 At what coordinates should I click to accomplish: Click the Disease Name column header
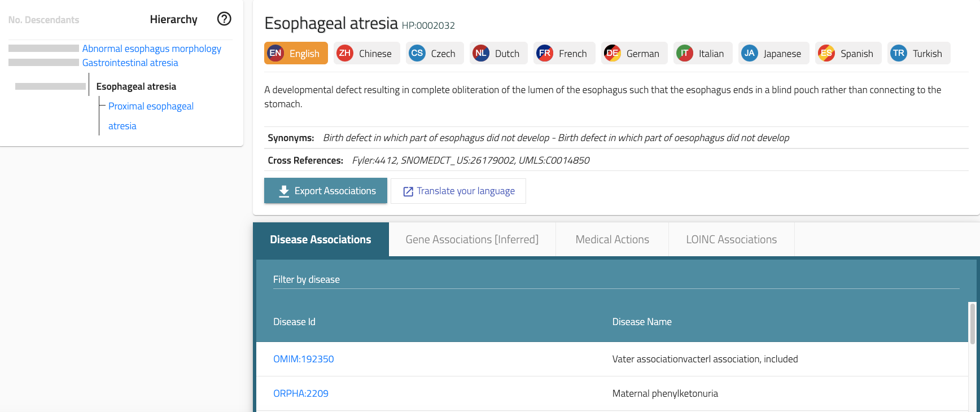[x=642, y=322]
